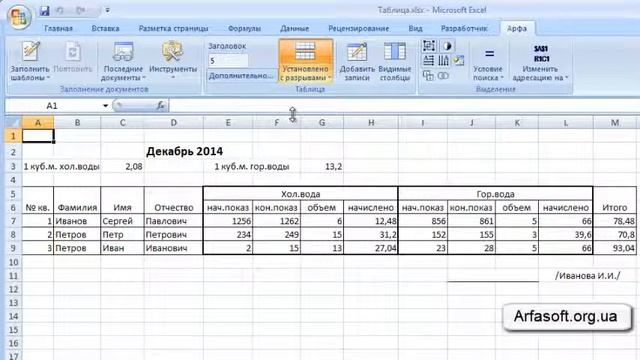This screenshot has height=360, width=640.
Task: Switch to the Вид tab
Action: (415, 29)
